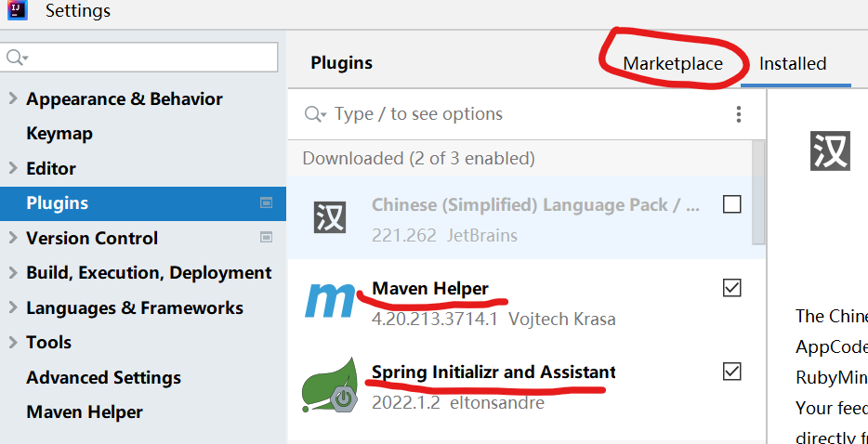The height and width of the screenshot is (444, 868).
Task: Click the large Chinese character icon in details pane
Action: pos(830,150)
